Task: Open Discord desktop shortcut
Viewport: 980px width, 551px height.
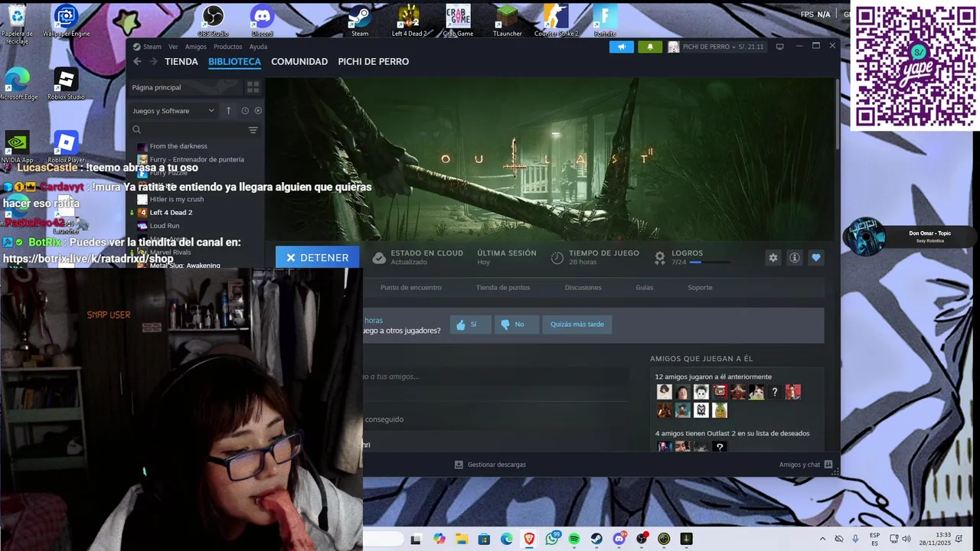Action: [262, 21]
